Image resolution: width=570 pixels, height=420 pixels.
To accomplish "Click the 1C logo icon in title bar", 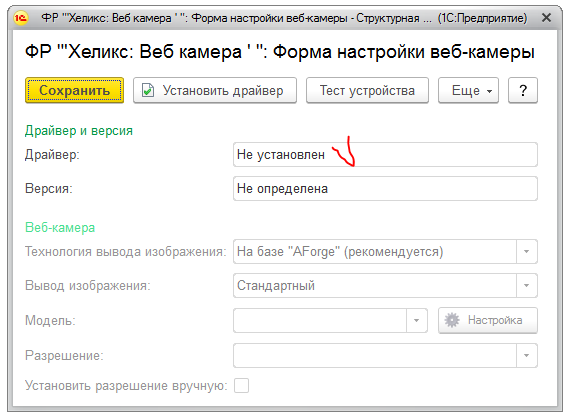I will pos(21,17).
